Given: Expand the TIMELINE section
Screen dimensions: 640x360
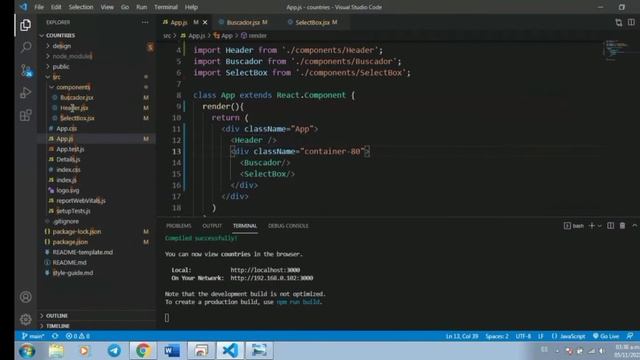Looking at the screenshot, I should point(97,326).
